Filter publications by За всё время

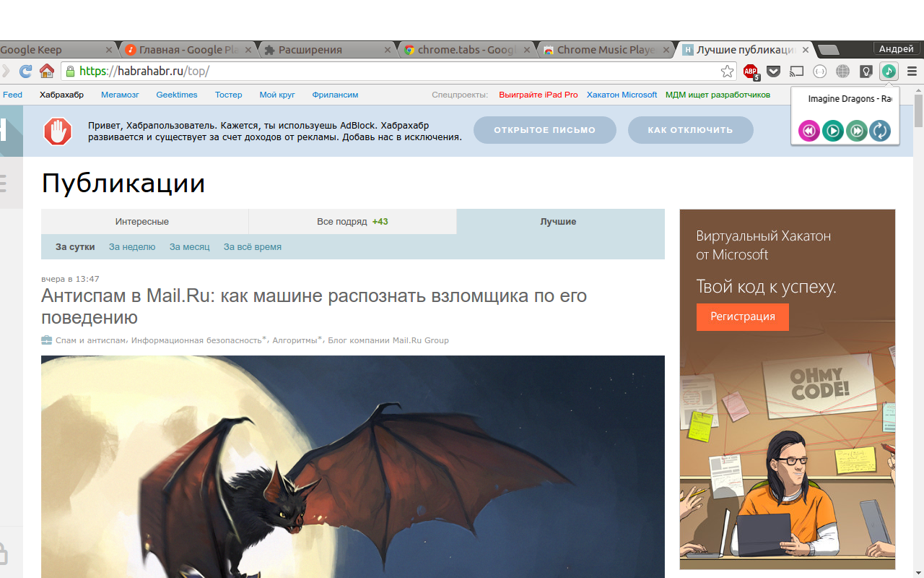pos(253,247)
